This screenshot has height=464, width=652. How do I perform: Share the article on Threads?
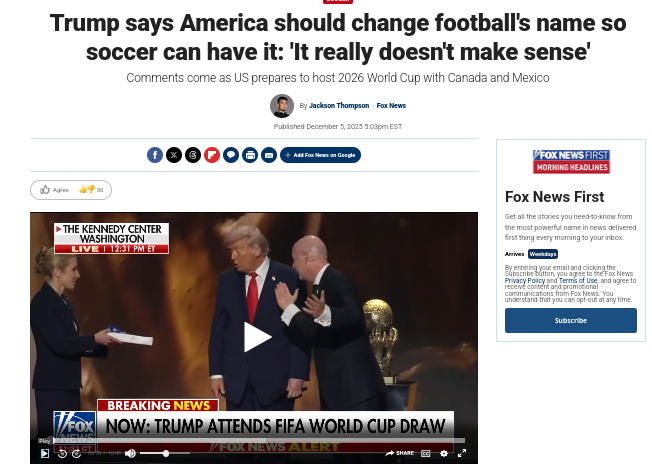[x=193, y=155]
